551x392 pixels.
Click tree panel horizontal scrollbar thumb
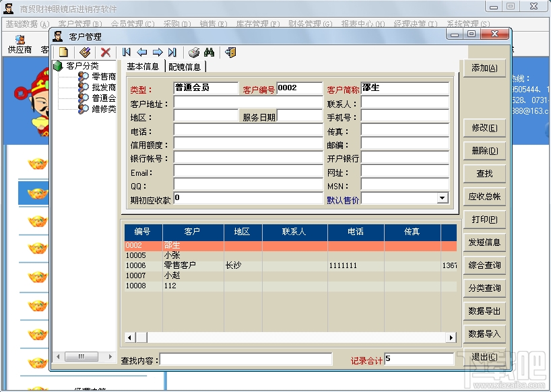pos(82,356)
